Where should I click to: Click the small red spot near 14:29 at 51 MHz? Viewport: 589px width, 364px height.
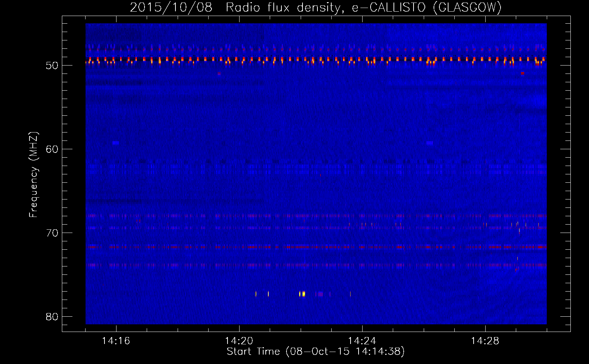pyautogui.click(x=522, y=73)
